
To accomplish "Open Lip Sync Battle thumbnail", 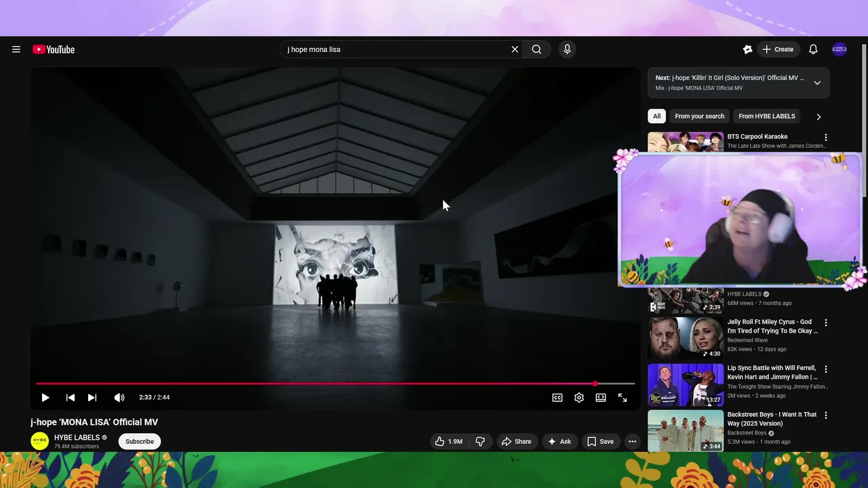I will point(686,384).
